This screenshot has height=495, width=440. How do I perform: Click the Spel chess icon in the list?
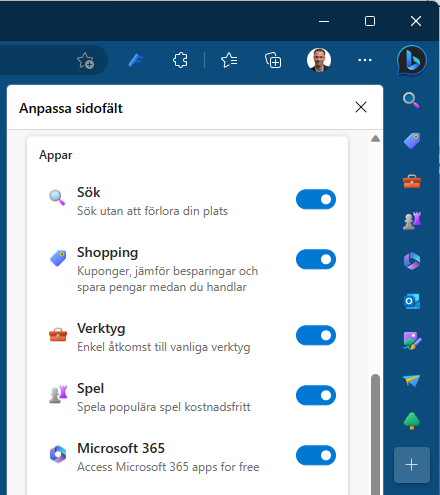58,394
